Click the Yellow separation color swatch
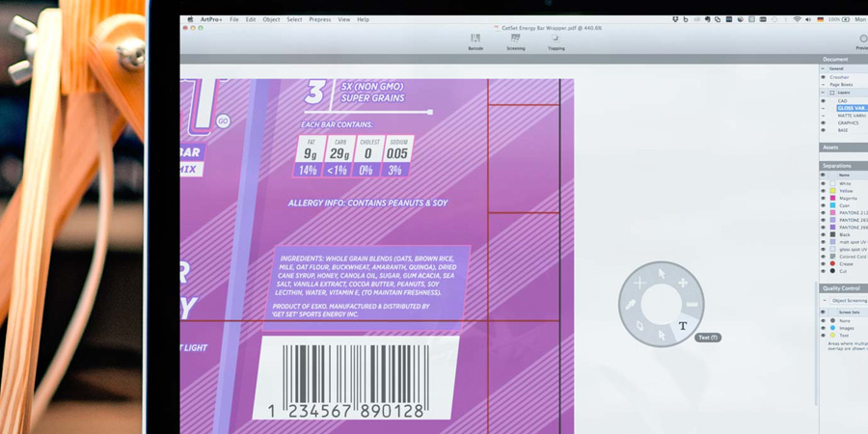Image resolution: width=868 pixels, height=434 pixels. coord(832,191)
